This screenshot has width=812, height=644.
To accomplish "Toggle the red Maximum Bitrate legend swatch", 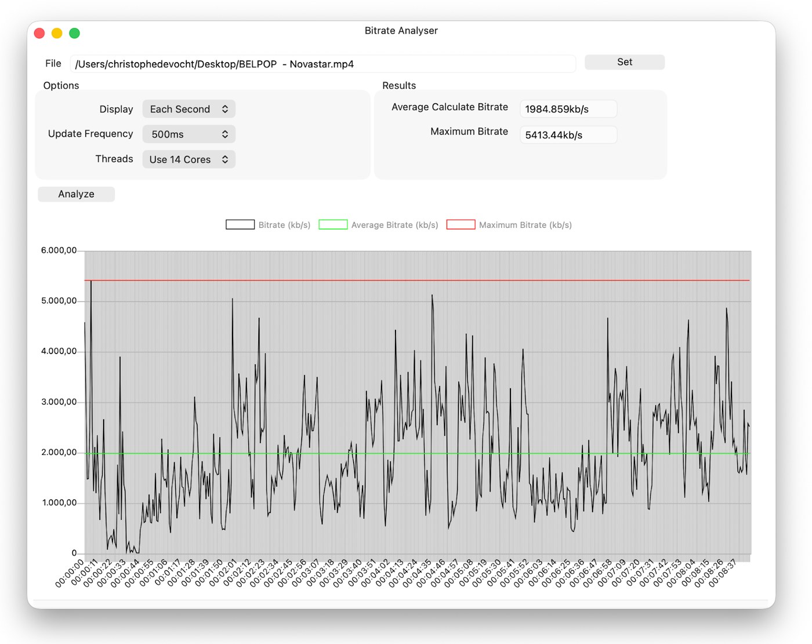I will click(x=461, y=225).
